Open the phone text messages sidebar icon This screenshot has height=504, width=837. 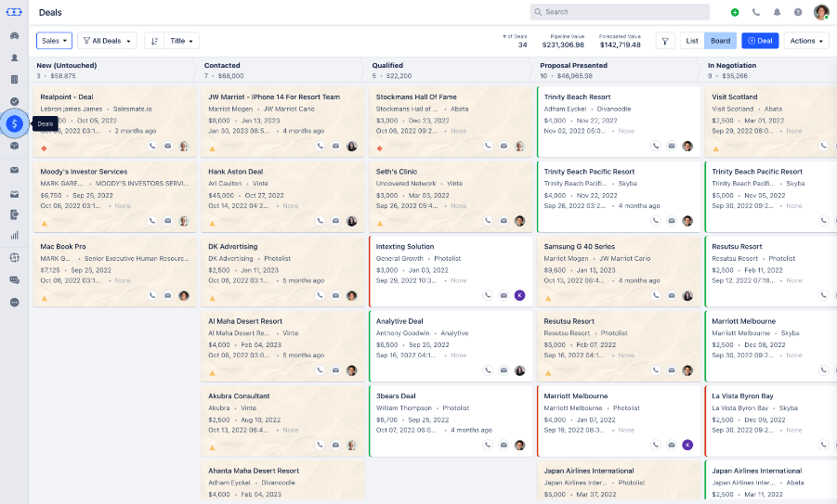(x=15, y=214)
